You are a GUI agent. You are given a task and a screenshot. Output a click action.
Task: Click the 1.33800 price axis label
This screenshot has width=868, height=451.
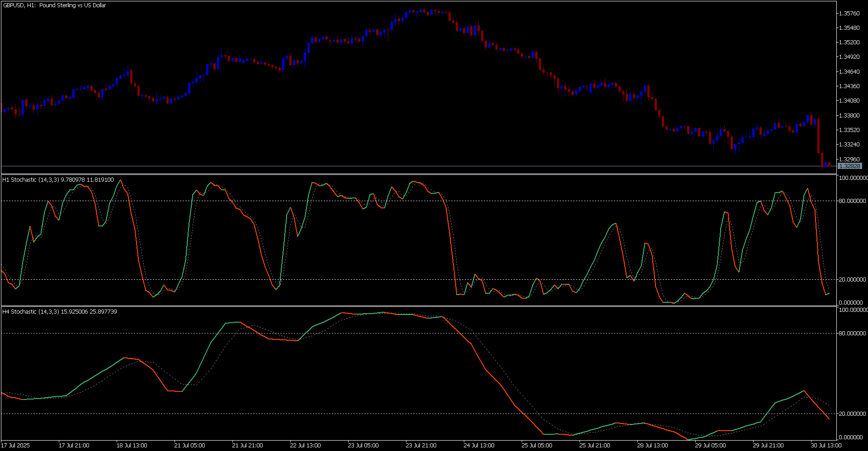coord(849,116)
